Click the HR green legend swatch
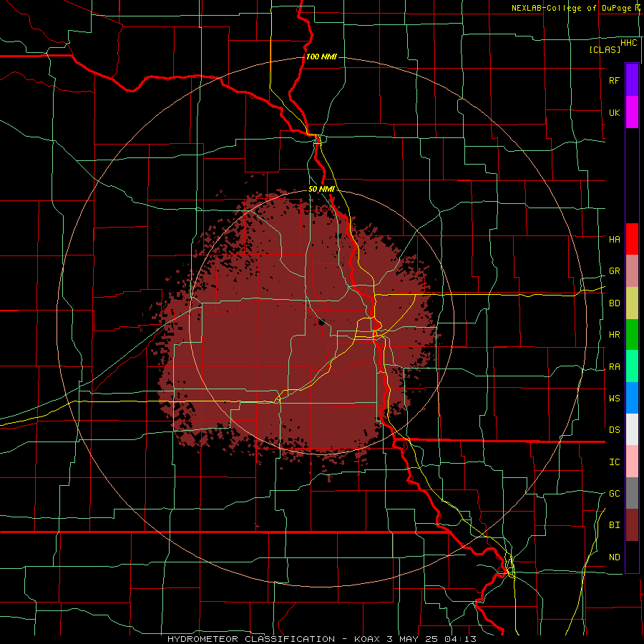This screenshot has width=644, height=644. tap(632, 335)
